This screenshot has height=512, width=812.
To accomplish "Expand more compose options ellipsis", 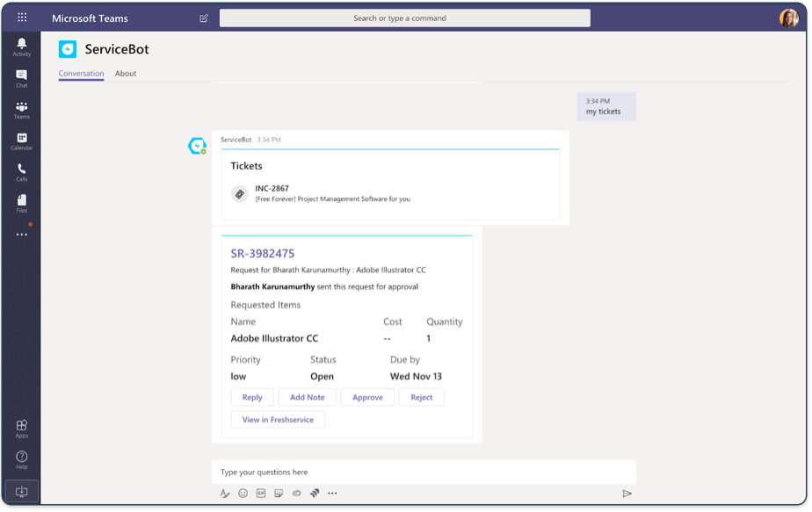I will 332,494.
